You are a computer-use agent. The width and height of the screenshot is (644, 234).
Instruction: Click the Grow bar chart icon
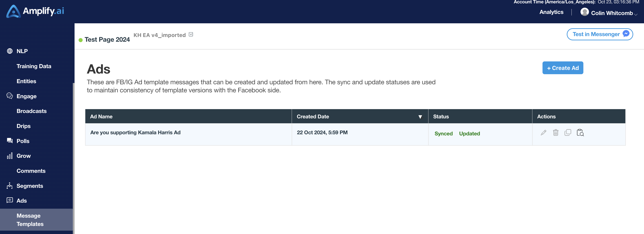tap(10, 156)
